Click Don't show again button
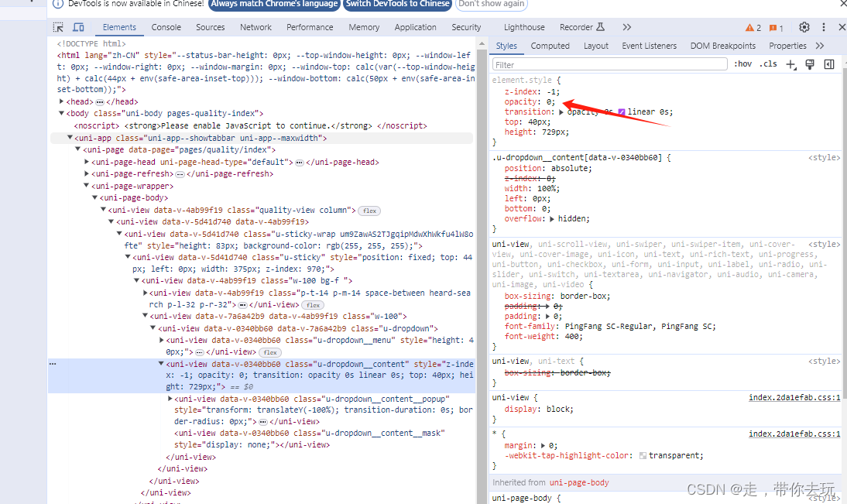This screenshot has width=847, height=504. [492, 5]
